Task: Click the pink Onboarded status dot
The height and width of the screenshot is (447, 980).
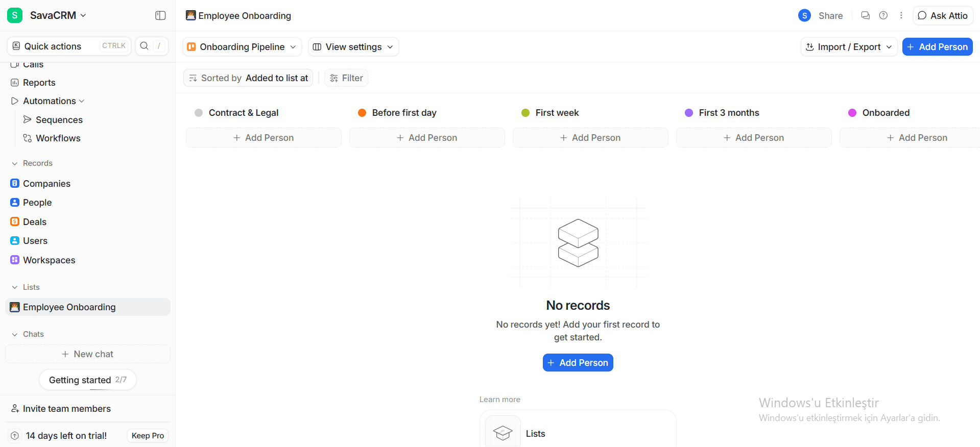Action: [852, 113]
